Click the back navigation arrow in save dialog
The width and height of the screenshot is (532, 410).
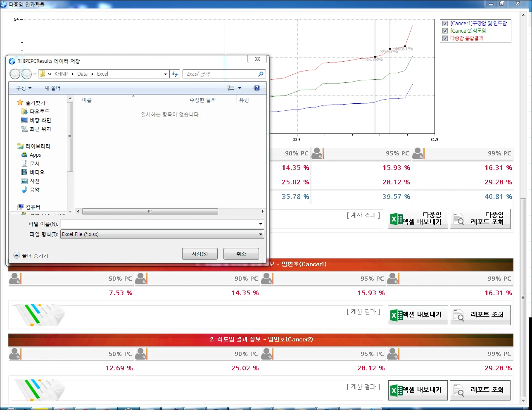point(15,74)
